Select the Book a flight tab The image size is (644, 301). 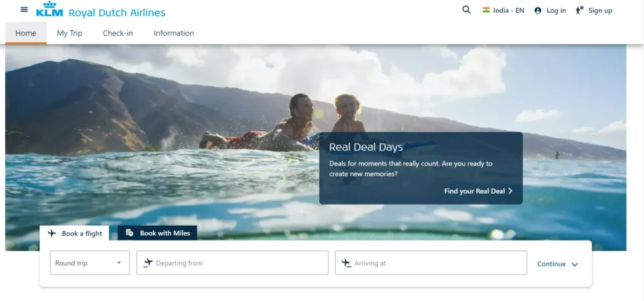(75, 233)
